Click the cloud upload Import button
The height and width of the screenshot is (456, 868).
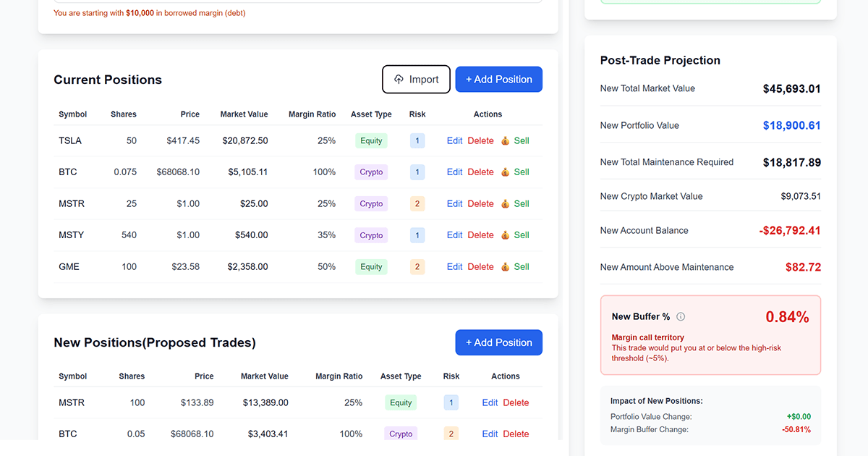(x=416, y=80)
